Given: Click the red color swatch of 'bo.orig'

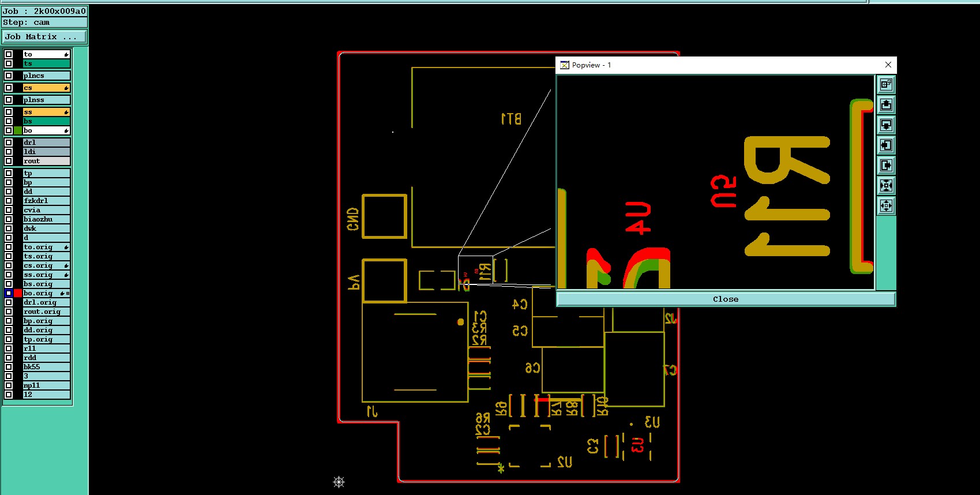Looking at the screenshot, I should click(18, 293).
